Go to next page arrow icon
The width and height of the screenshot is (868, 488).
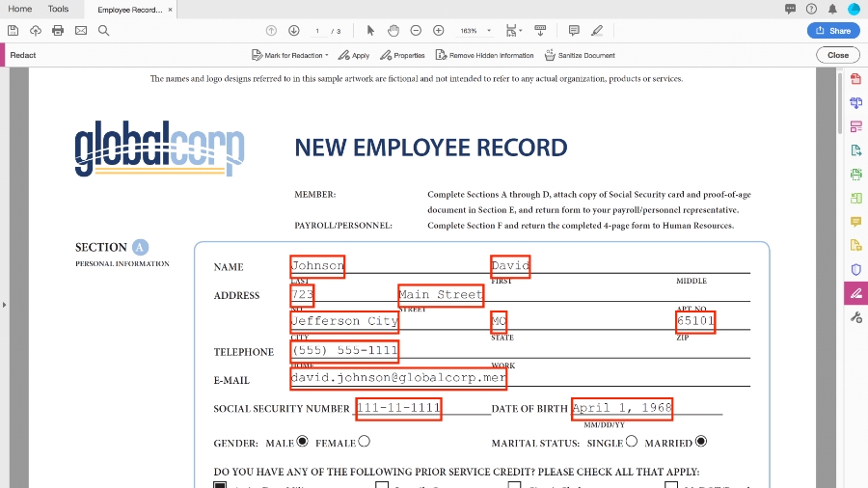(x=294, y=31)
